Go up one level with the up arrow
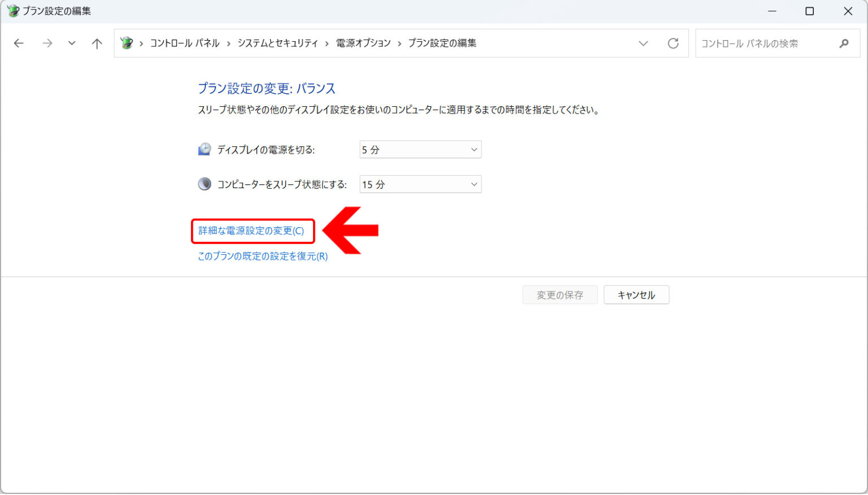 [97, 44]
